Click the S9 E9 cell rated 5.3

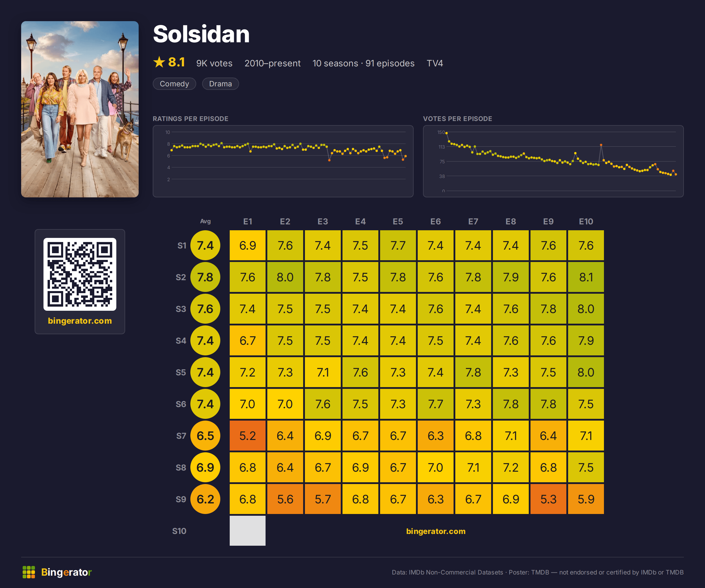point(548,499)
